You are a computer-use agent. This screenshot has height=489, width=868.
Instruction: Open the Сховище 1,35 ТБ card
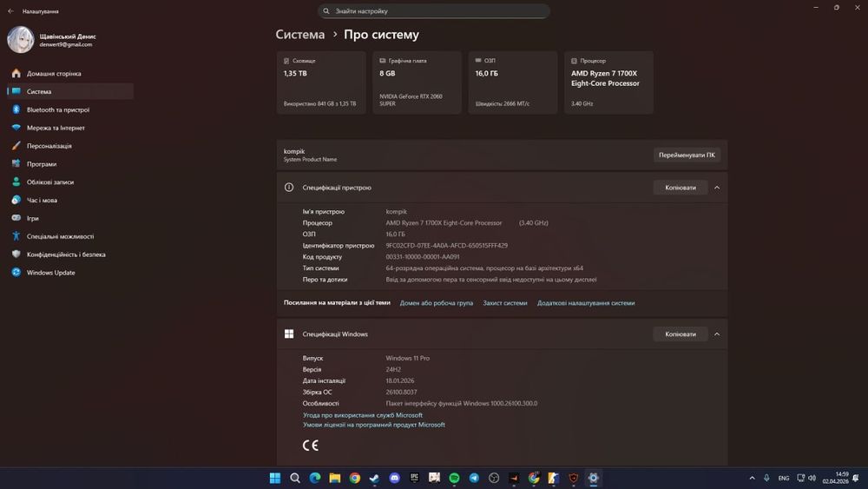(321, 83)
